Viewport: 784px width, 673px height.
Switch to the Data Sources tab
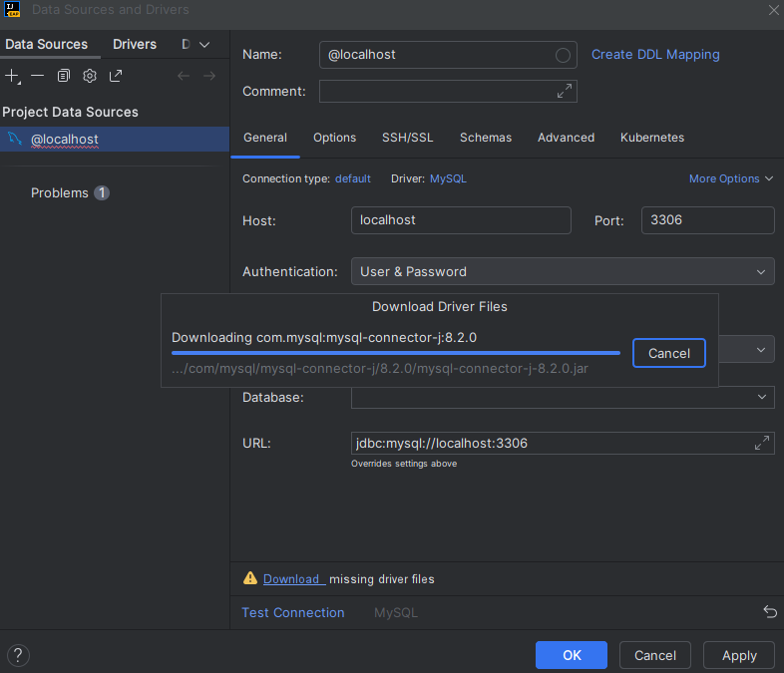pos(47,44)
